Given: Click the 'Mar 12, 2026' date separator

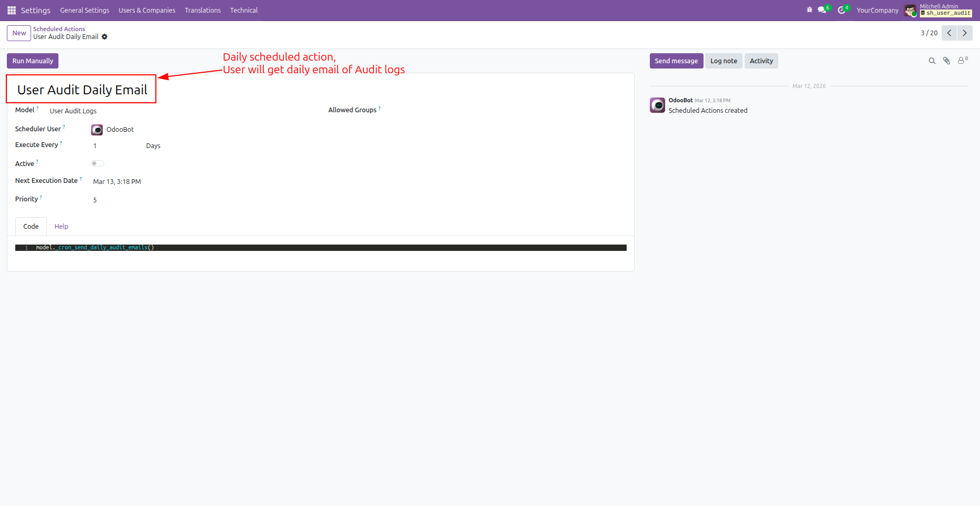Looking at the screenshot, I should (x=809, y=86).
